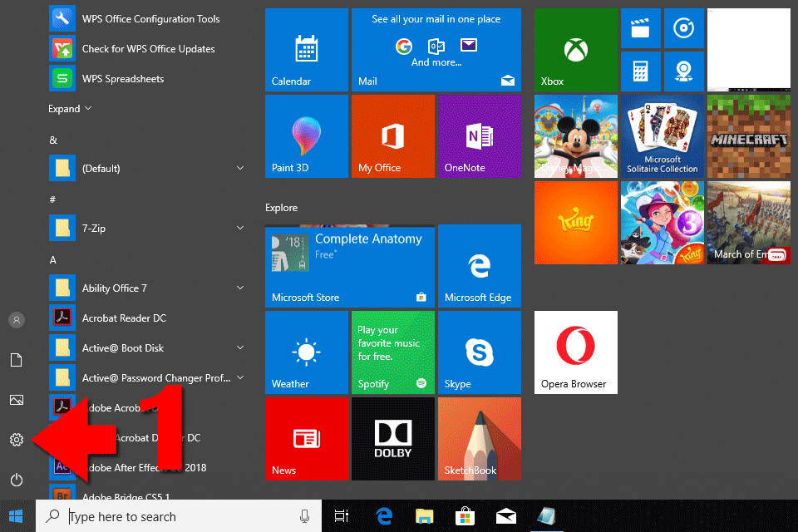Open the Xbox tile

(576, 50)
